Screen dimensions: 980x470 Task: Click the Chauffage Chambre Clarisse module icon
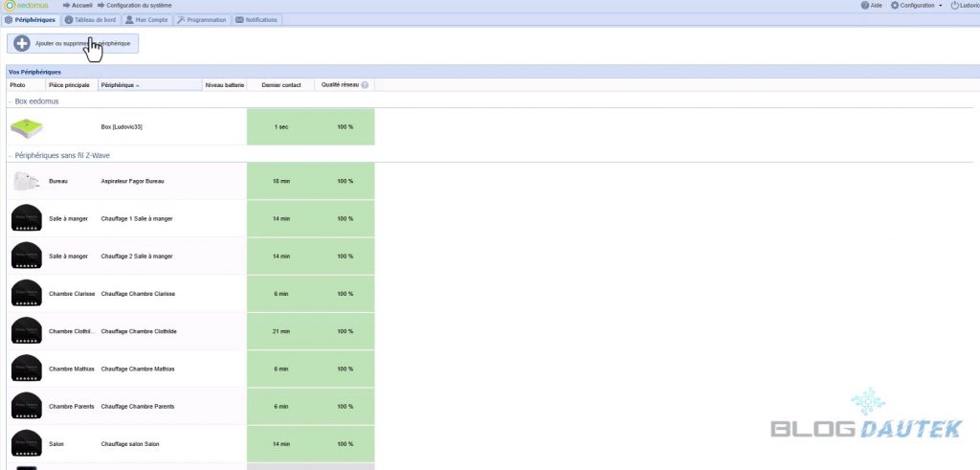pos(26,293)
